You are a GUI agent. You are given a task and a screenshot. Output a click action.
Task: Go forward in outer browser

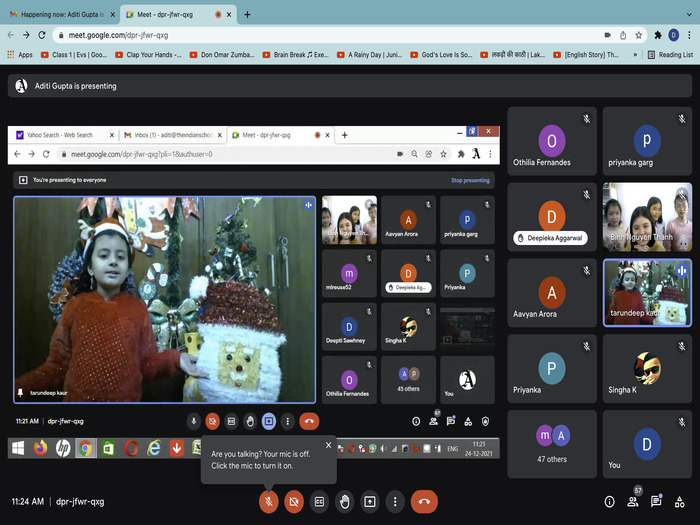[26, 35]
